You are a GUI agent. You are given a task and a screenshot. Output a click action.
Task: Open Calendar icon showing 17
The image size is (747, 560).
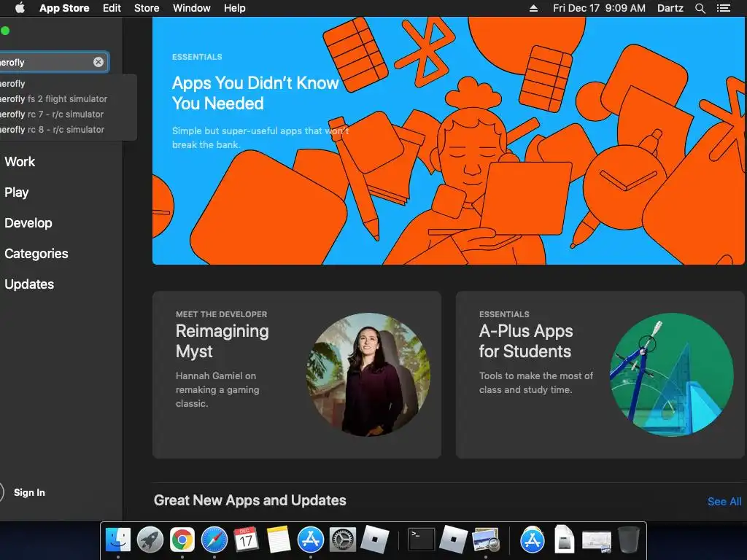[x=246, y=540]
